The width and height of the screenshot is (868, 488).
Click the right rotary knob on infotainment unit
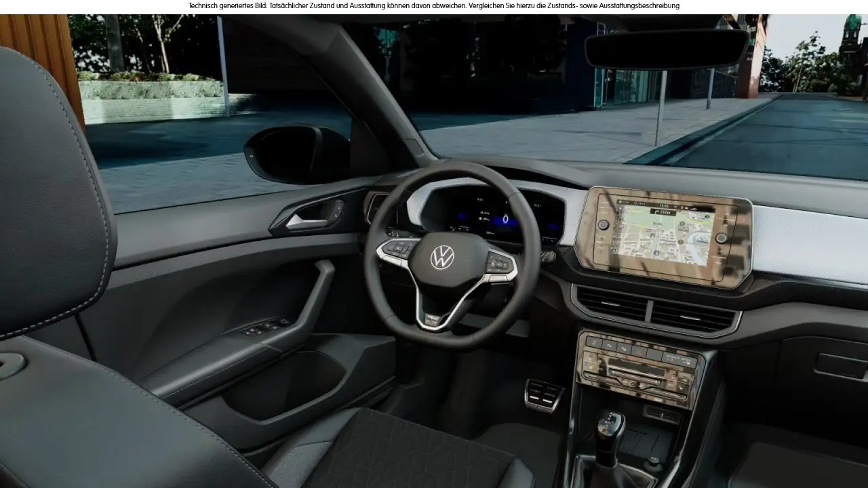(722, 238)
